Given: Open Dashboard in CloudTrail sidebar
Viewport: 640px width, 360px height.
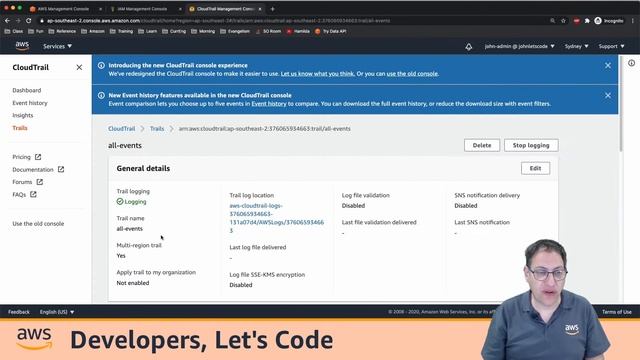Looking at the screenshot, I should (27, 90).
